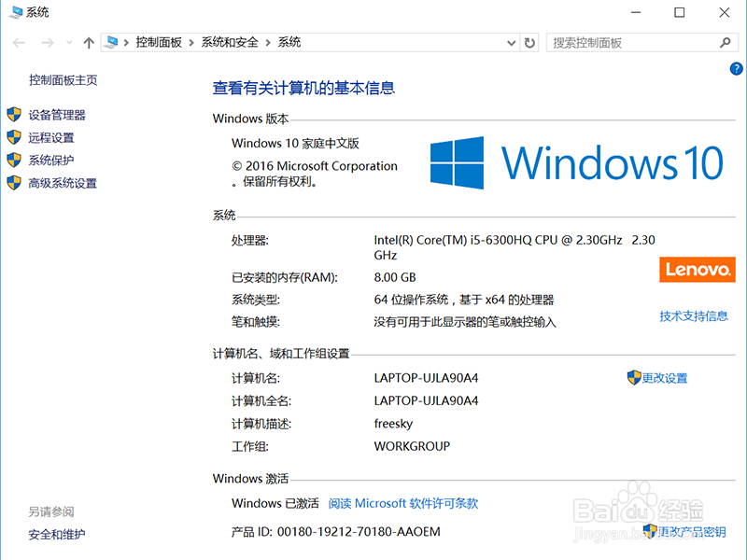
Task: Click the Forward navigation arrow
Action: (48, 43)
